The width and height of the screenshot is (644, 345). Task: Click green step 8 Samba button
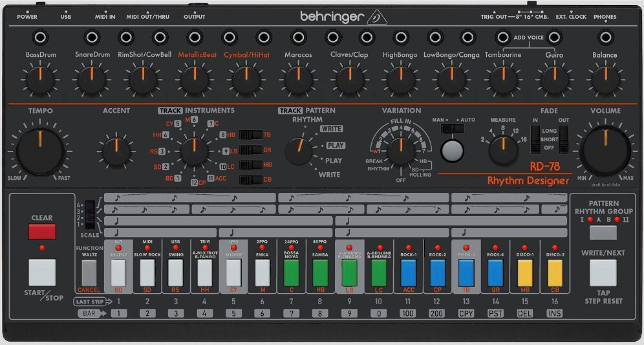320,273
